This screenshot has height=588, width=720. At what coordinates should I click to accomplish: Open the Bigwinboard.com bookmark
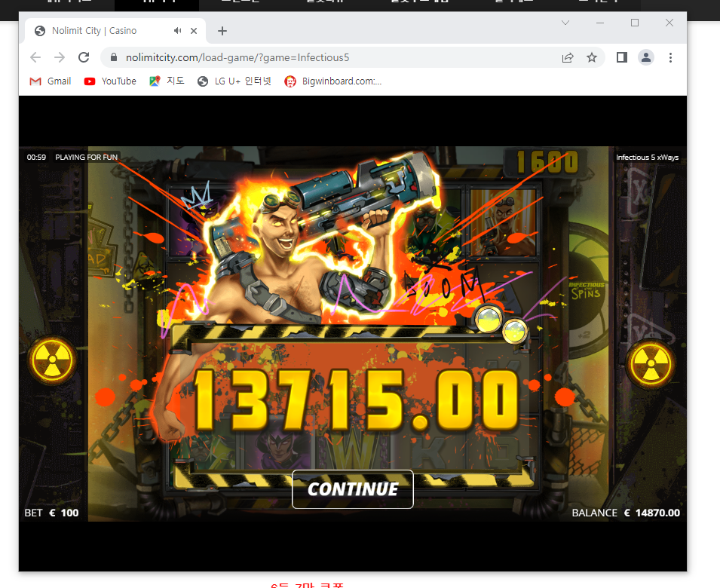[333, 81]
